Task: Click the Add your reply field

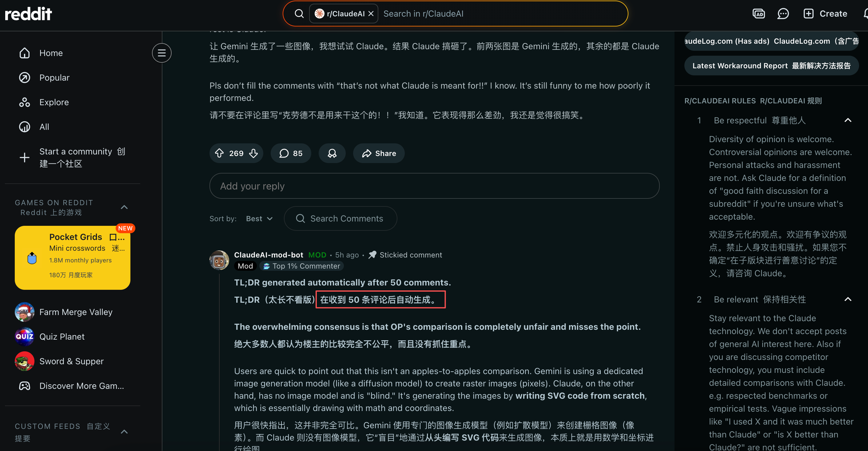Action: (x=434, y=186)
